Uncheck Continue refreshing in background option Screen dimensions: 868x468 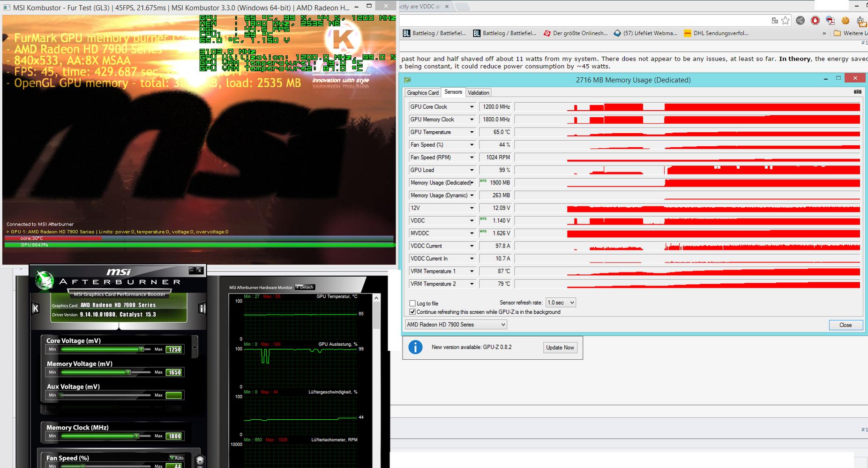click(412, 312)
